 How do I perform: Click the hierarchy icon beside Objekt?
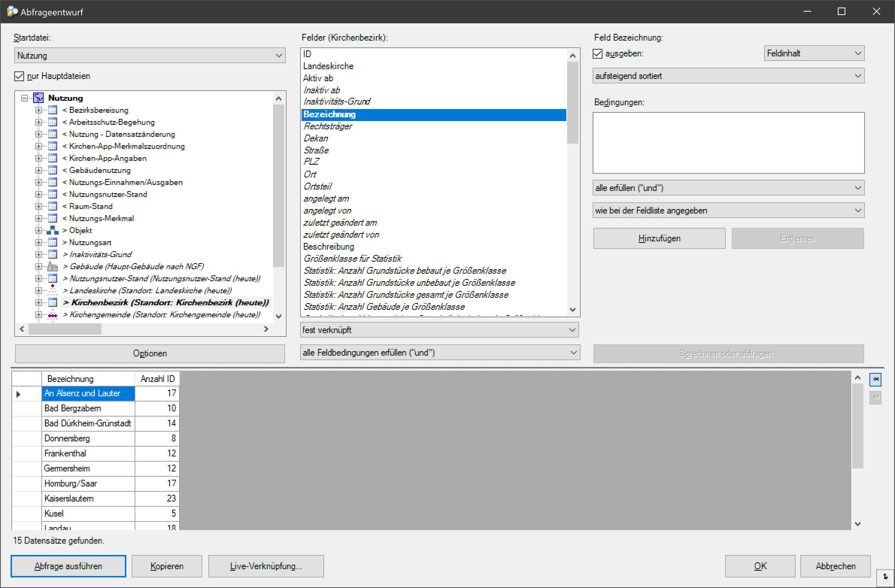pyautogui.click(x=53, y=230)
